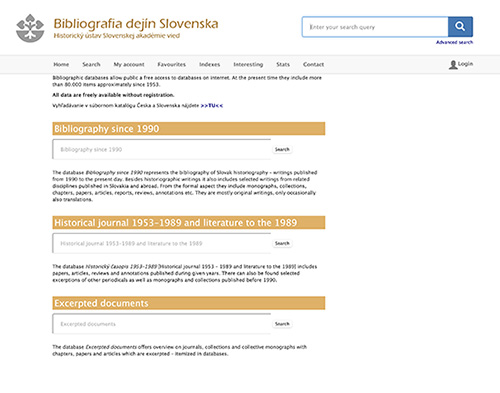The width and height of the screenshot is (500, 393).
Task: Open the Contact menu item
Action: coord(313,64)
